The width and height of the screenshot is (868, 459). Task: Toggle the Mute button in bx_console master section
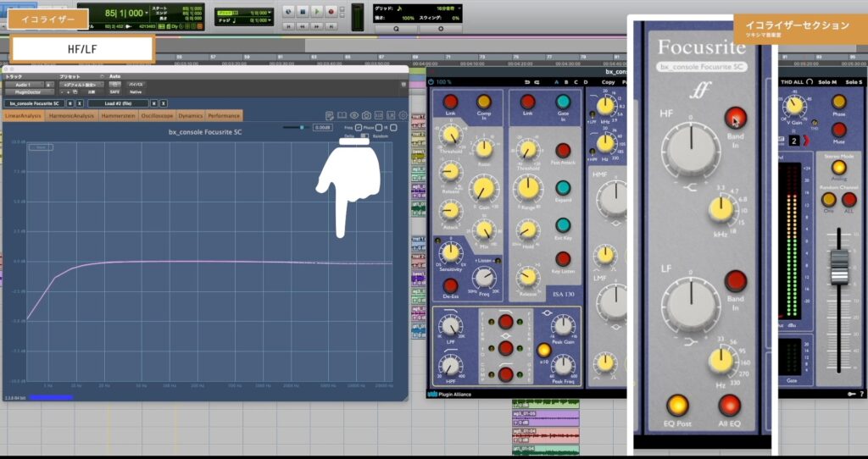click(838, 130)
